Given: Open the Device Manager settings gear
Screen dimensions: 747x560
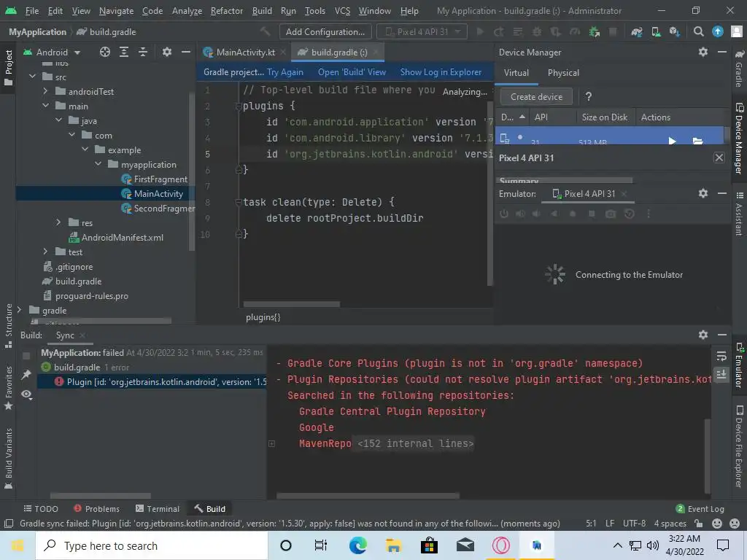Looking at the screenshot, I should [x=703, y=52].
